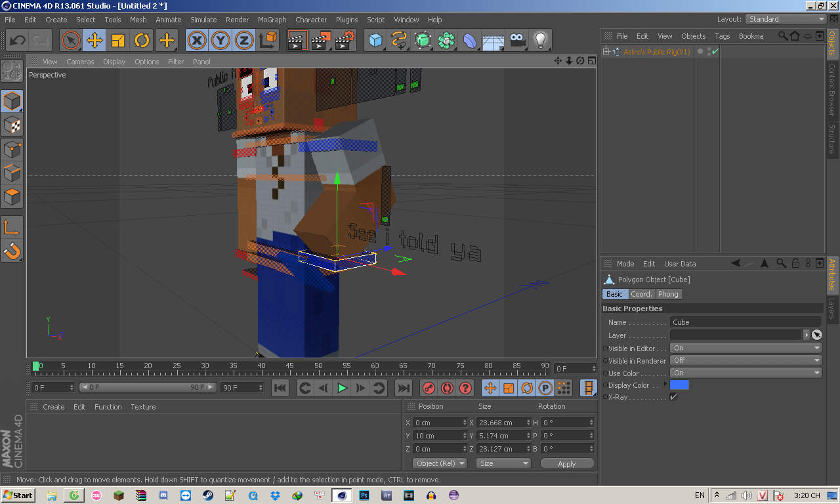Expand Astro's Public Rig object tree
This screenshot has width=840, height=504.
point(606,52)
